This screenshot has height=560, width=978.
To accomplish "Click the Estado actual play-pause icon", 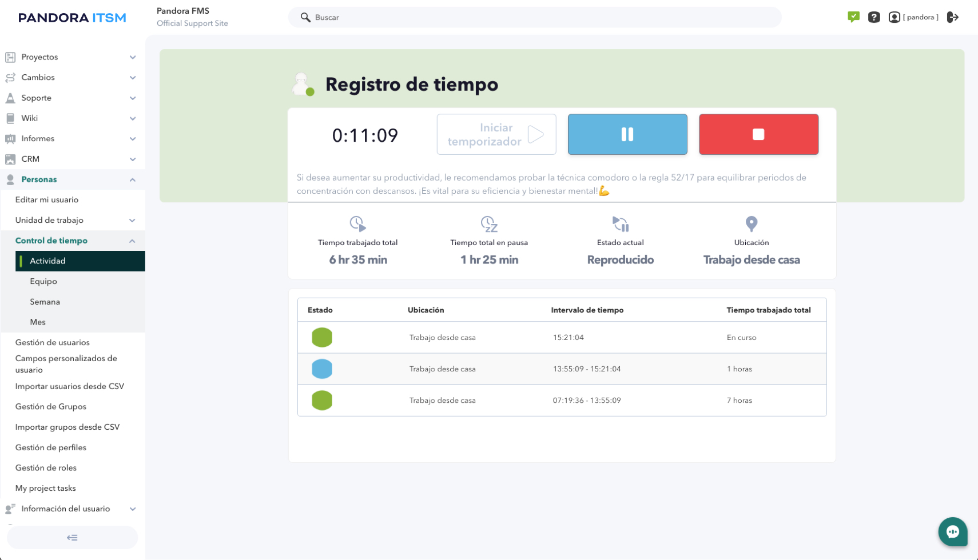I will 621,223.
